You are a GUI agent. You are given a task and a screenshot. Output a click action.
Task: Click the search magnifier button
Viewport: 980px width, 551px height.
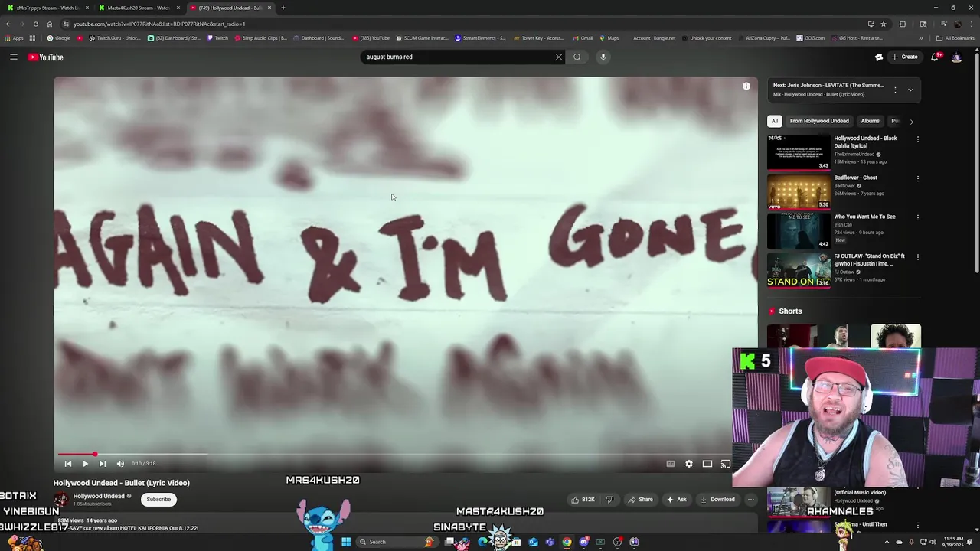577,57
